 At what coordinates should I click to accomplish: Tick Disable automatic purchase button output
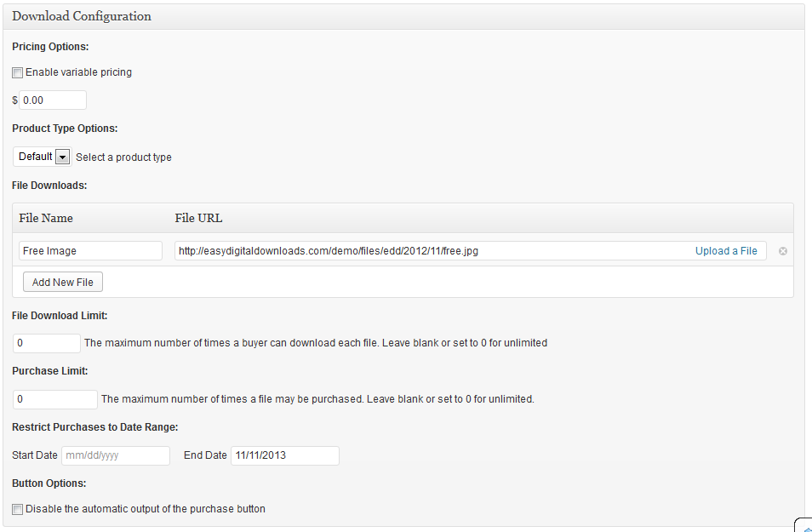(x=18, y=509)
